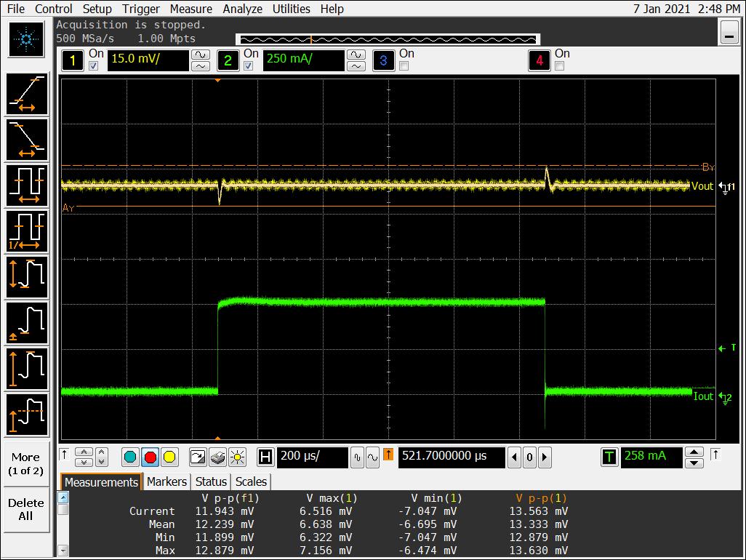Viewport: 746px width, 560px height.
Task: Click the printer icon
Action: coord(217,457)
